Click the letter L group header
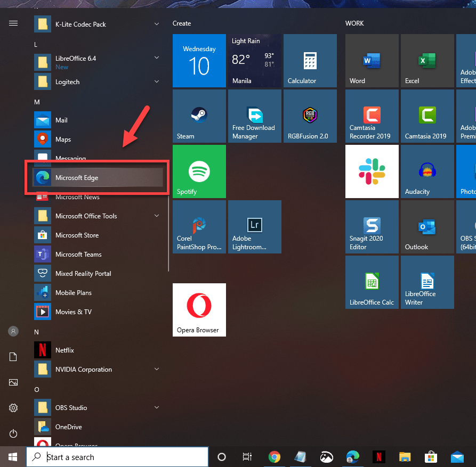The height and width of the screenshot is (467, 476). (x=36, y=45)
